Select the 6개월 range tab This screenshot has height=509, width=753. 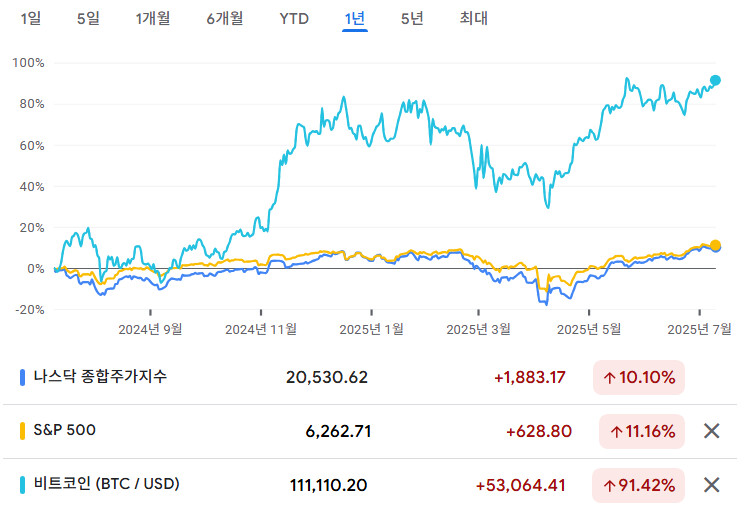click(x=225, y=19)
